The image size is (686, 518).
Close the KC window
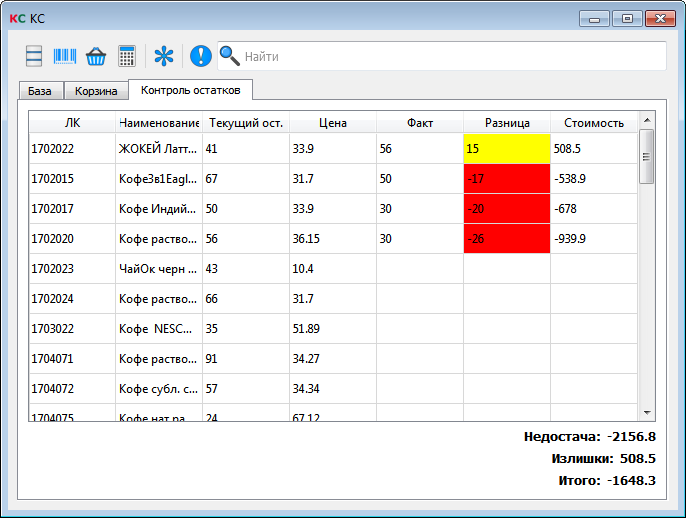[660, 19]
